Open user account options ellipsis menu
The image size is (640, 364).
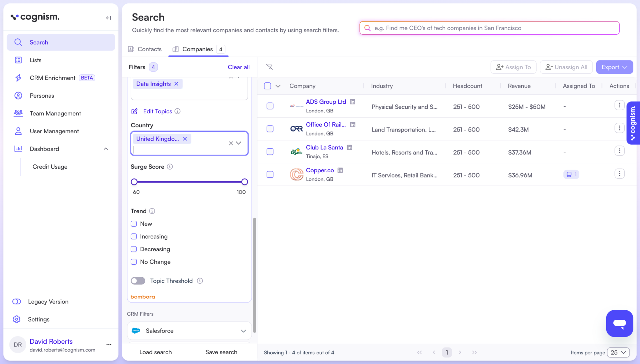click(x=109, y=345)
